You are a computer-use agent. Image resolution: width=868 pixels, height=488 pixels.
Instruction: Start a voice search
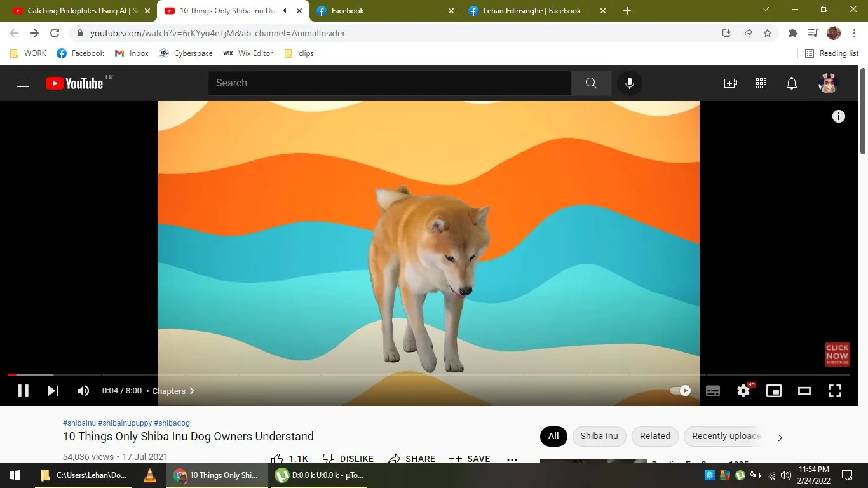(629, 83)
